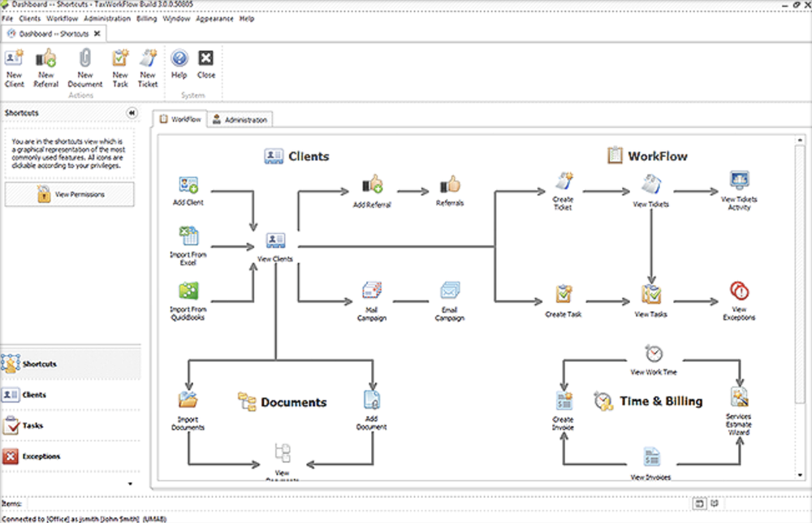
Task: Open the Billing menu
Action: click(146, 18)
